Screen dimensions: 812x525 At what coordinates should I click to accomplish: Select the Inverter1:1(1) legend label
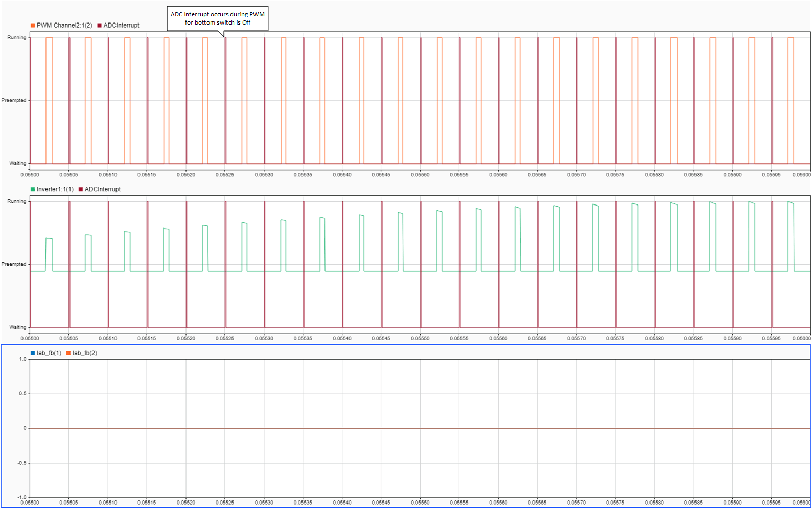click(x=55, y=189)
